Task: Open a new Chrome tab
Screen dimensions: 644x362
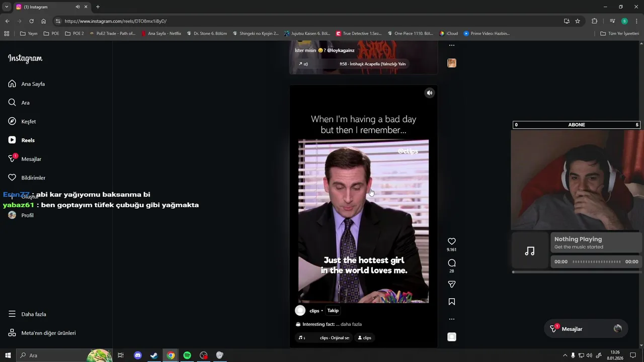Action: pyautogui.click(x=98, y=7)
